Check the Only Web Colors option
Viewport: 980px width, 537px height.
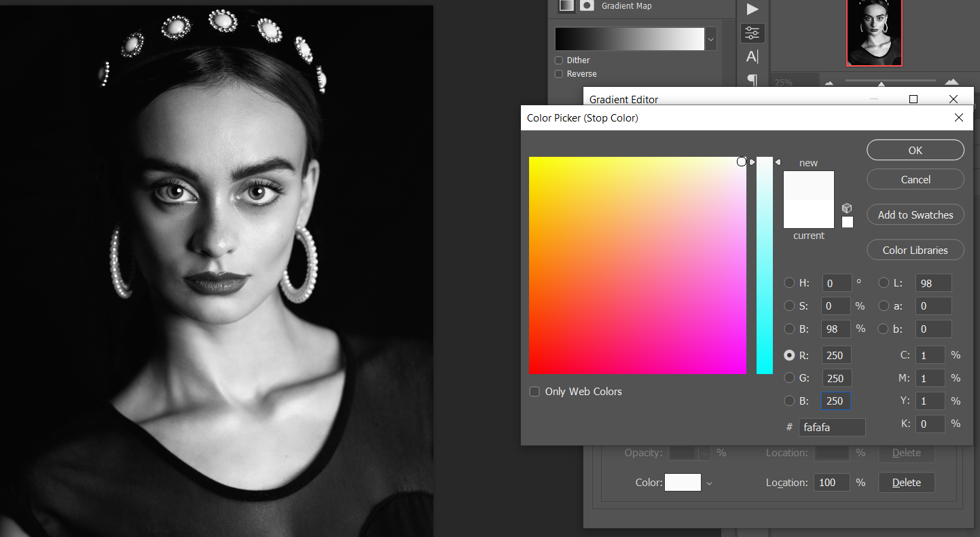pyautogui.click(x=534, y=392)
